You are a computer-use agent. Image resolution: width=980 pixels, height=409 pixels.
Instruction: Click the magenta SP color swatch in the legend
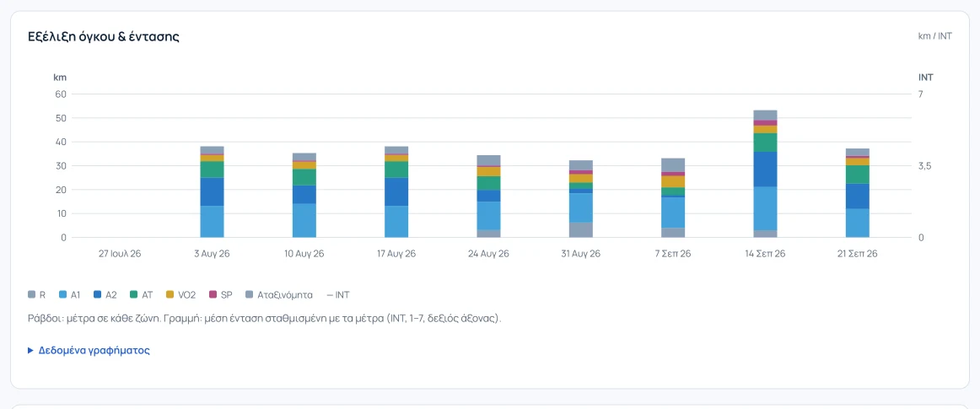213,294
